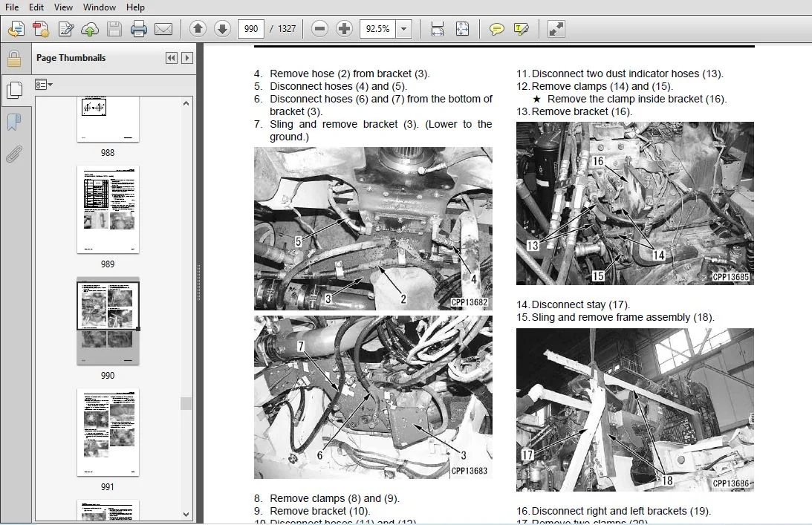The height and width of the screenshot is (525, 812).
Task: Click thumbnail label 991
Action: 108,486
